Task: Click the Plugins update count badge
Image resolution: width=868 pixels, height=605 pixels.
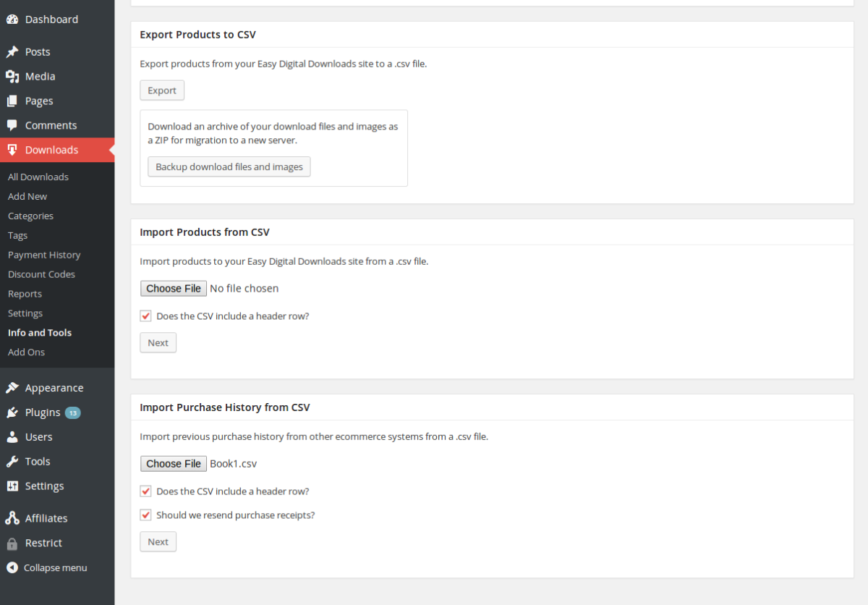Action: 73,412
